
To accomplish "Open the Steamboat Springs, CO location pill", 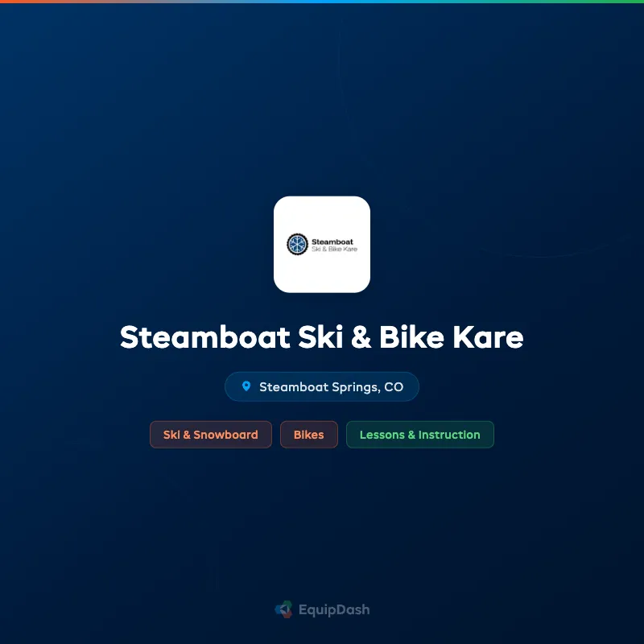I will [x=322, y=386].
